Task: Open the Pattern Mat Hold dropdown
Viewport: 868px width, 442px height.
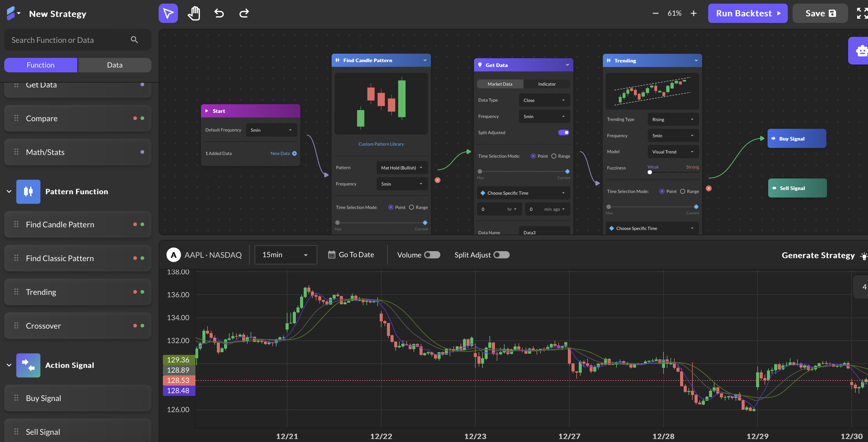Action: point(402,168)
